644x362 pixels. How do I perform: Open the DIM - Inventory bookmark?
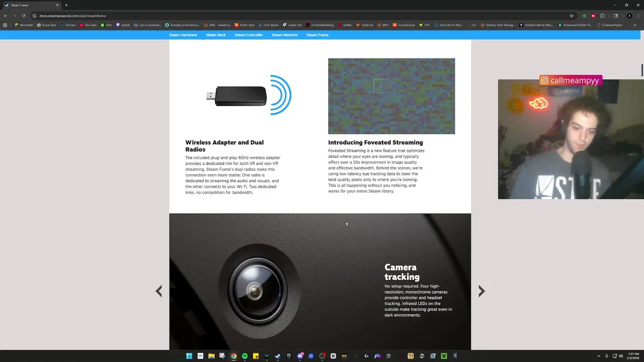pyautogui.click(x=217, y=25)
